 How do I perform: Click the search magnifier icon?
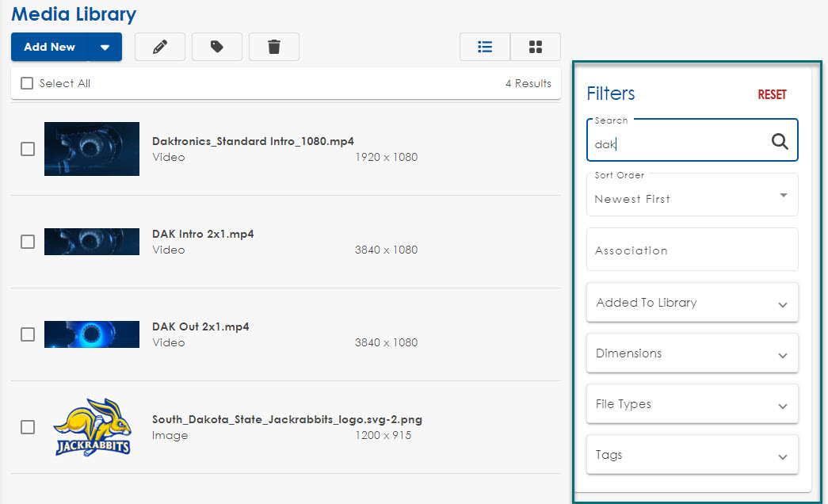click(x=780, y=141)
